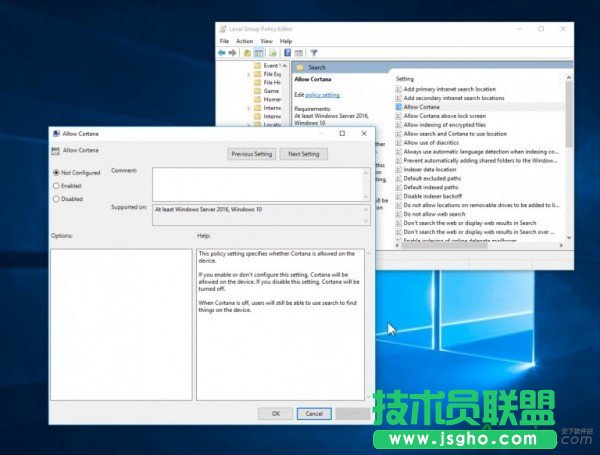This screenshot has width=600, height=455.
Task: Maximize the Allow Cortana dialog
Action: [x=342, y=133]
